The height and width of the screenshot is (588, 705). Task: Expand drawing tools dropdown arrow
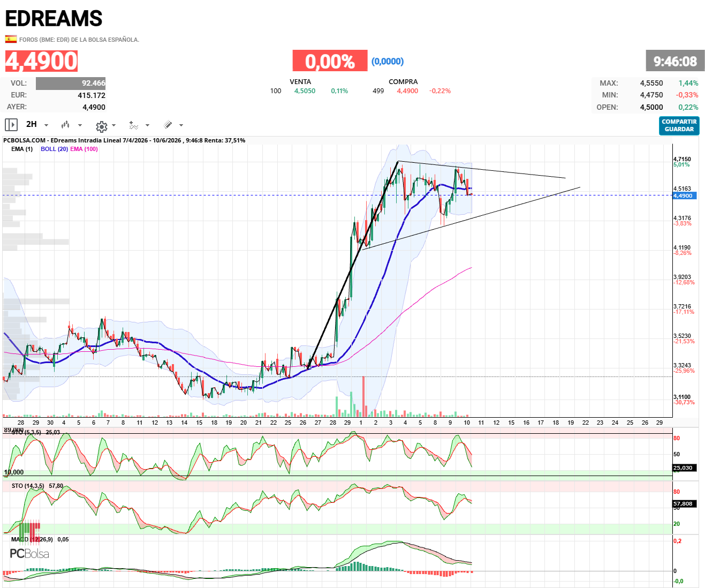181,125
